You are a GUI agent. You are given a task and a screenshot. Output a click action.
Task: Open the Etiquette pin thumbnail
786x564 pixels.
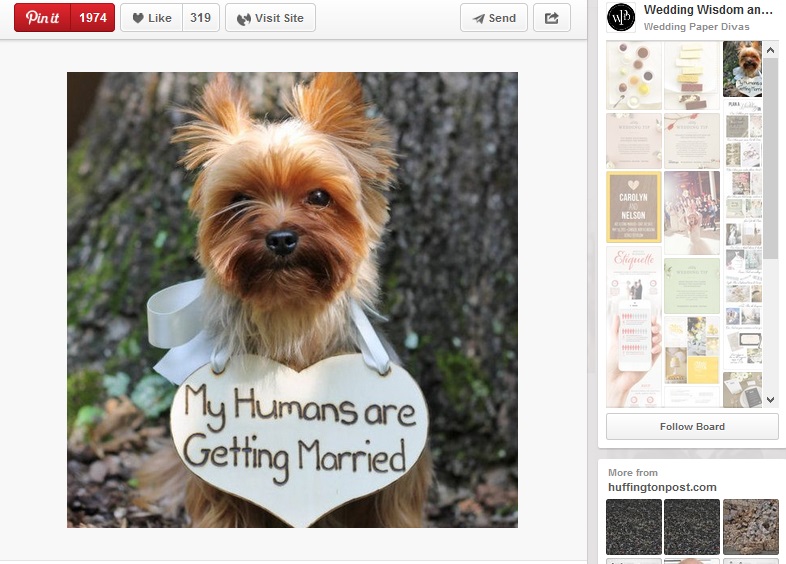point(633,269)
